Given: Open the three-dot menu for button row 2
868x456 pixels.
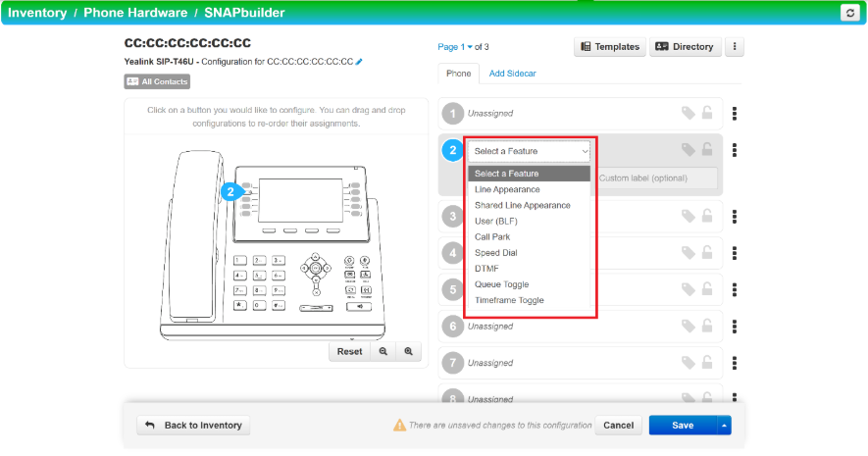Looking at the screenshot, I should pyautogui.click(x=735, y=150).
